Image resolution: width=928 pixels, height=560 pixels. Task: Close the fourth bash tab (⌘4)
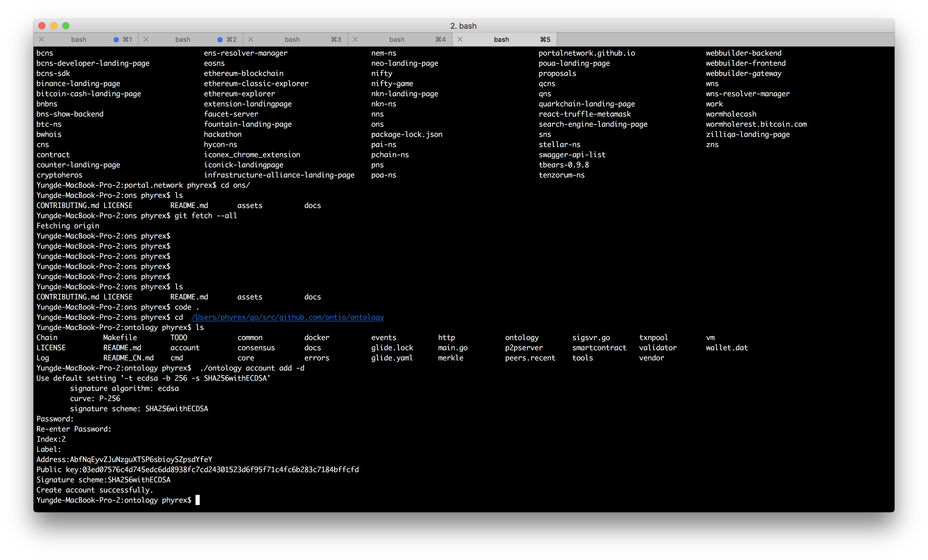[355, 39]
